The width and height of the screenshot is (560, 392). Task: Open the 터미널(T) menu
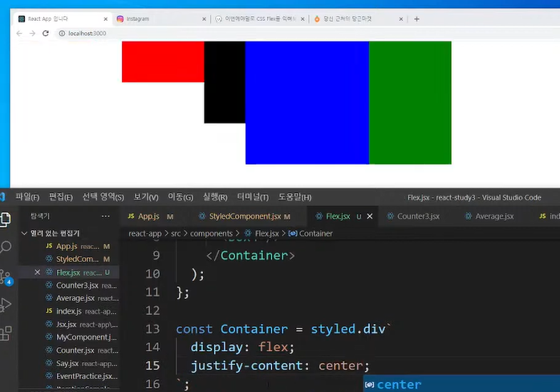tap(253, 197)
